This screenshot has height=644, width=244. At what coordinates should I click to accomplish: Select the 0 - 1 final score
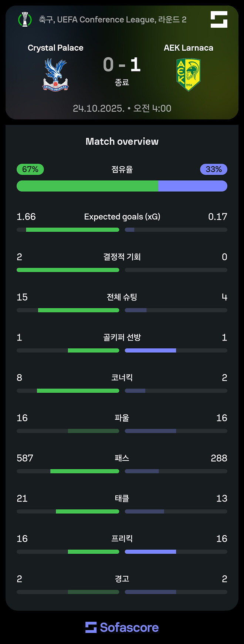click(122, 65)
